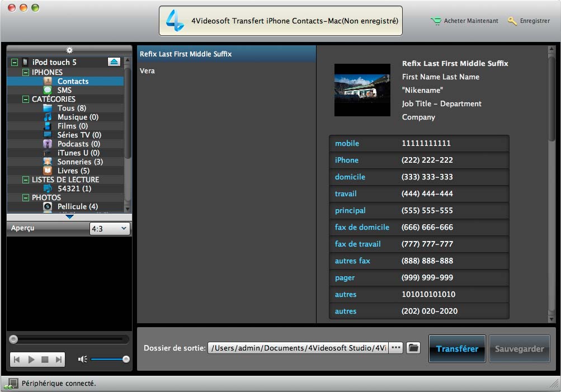
Task: Adjust the volume slider
Action: pos(126,360)
